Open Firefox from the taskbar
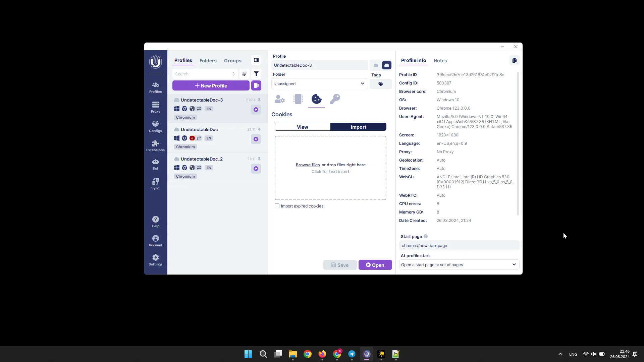This screenshot has width=644, height=362. [322, 354]
